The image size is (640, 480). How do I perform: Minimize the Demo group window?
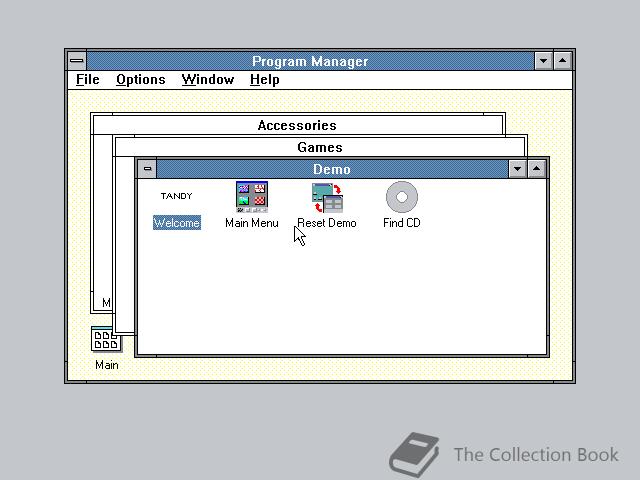point(518,169)
